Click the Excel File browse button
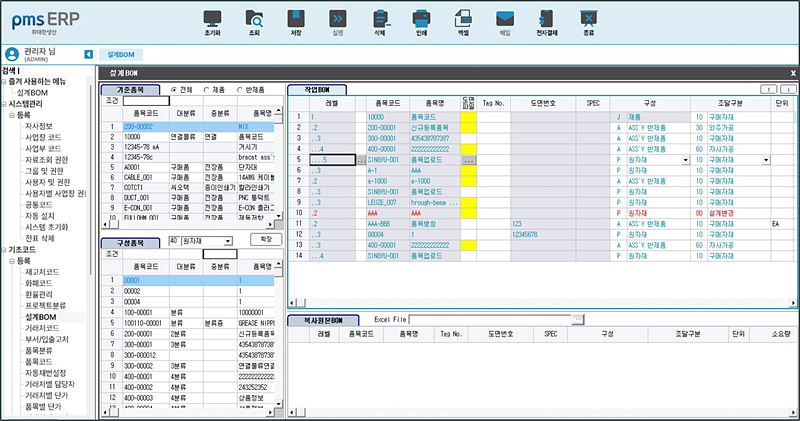Screen dimensions: 800x421 click(576, 319)
